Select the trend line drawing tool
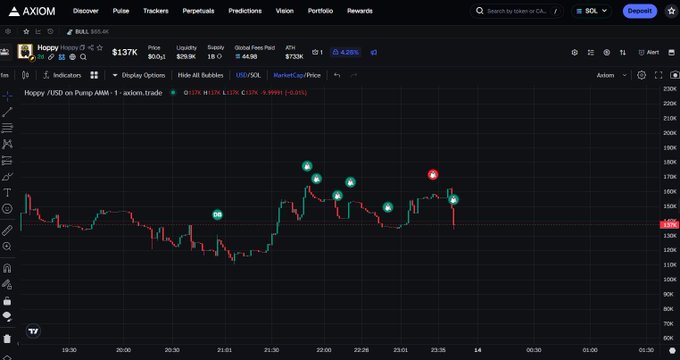 click(x=7, y=112)
